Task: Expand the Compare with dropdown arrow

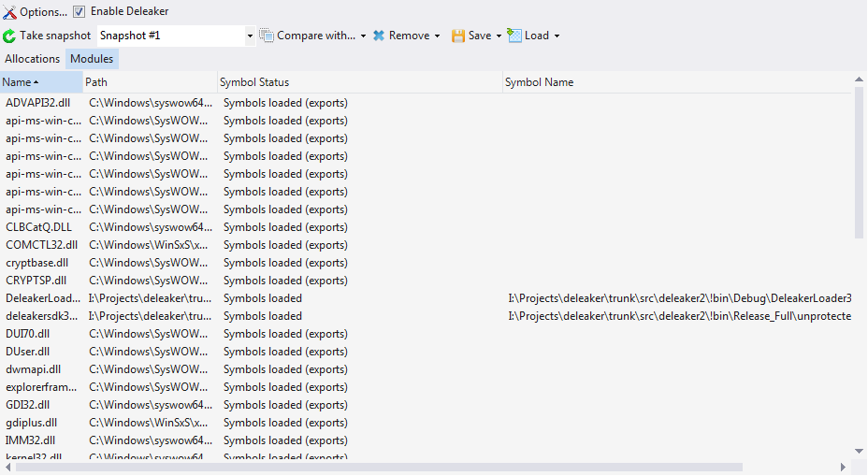Action: pos(363,36)
